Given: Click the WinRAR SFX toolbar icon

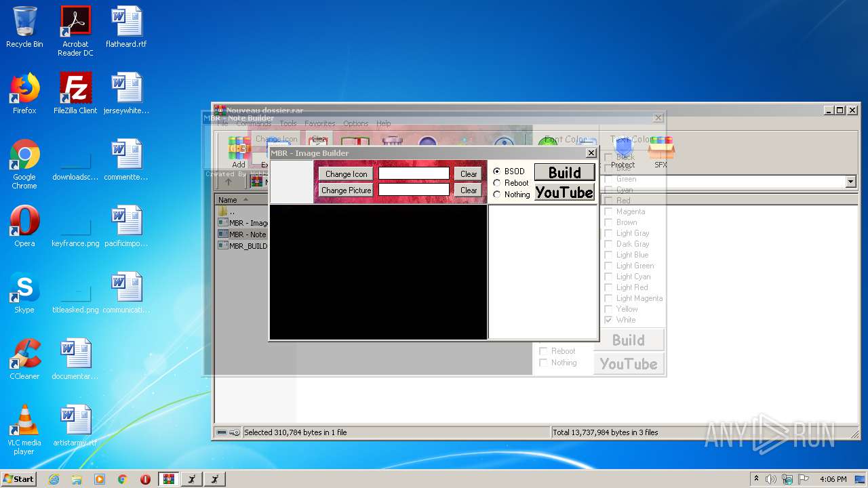Looking at the screenshot, I should 660,152.
